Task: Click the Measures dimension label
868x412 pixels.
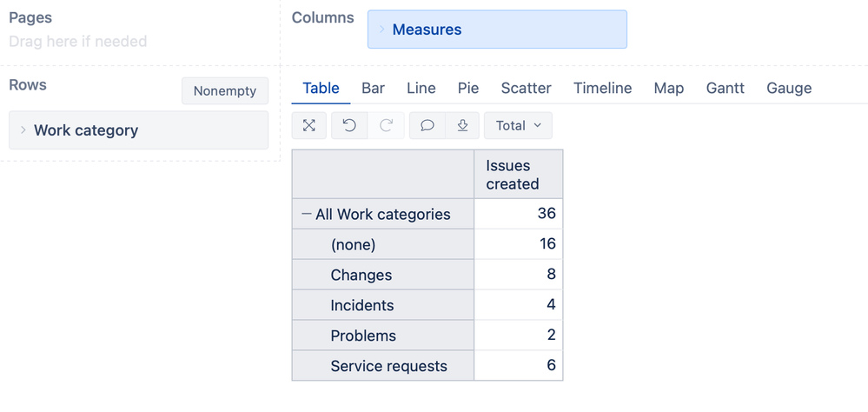Action: pos(427,30)
